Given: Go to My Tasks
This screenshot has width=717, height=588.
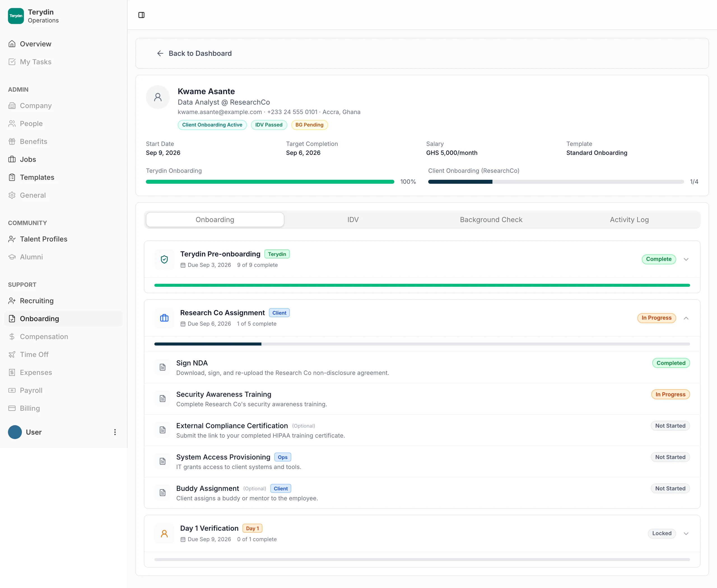Looking at the screenshot, I should (63, 62).
